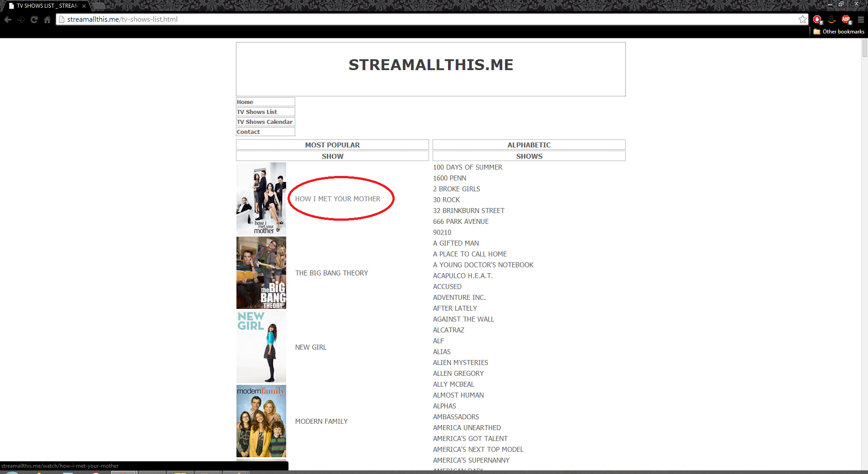This screenshot has width=868, height=474.
Task: Open the TV Shows Calendar menu item
Action: (264, 122)
